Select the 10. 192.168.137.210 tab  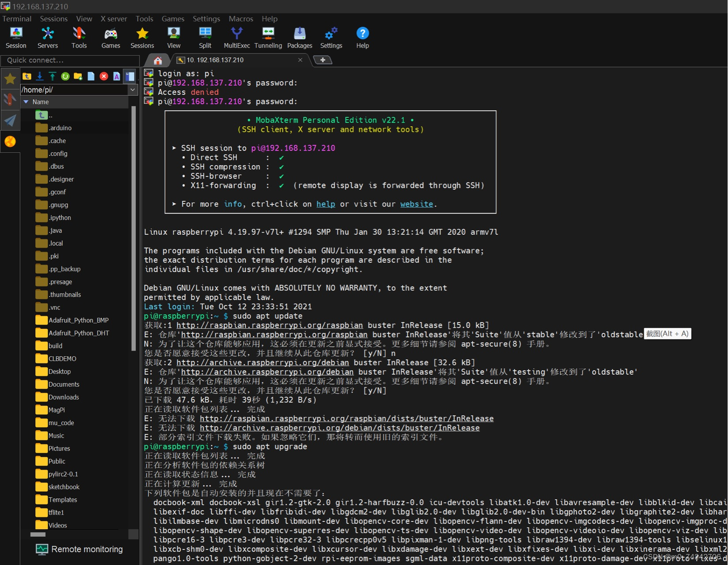click(x=215, y=60)
